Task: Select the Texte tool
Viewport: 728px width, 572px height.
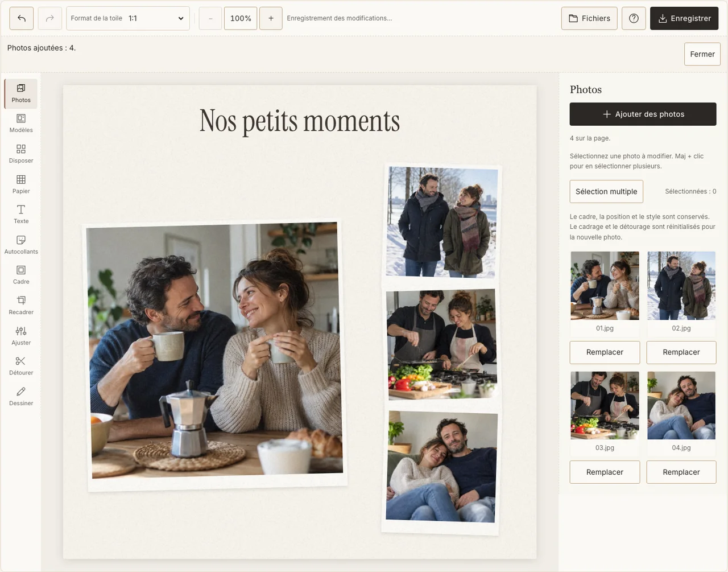Action: coord(21,215)
